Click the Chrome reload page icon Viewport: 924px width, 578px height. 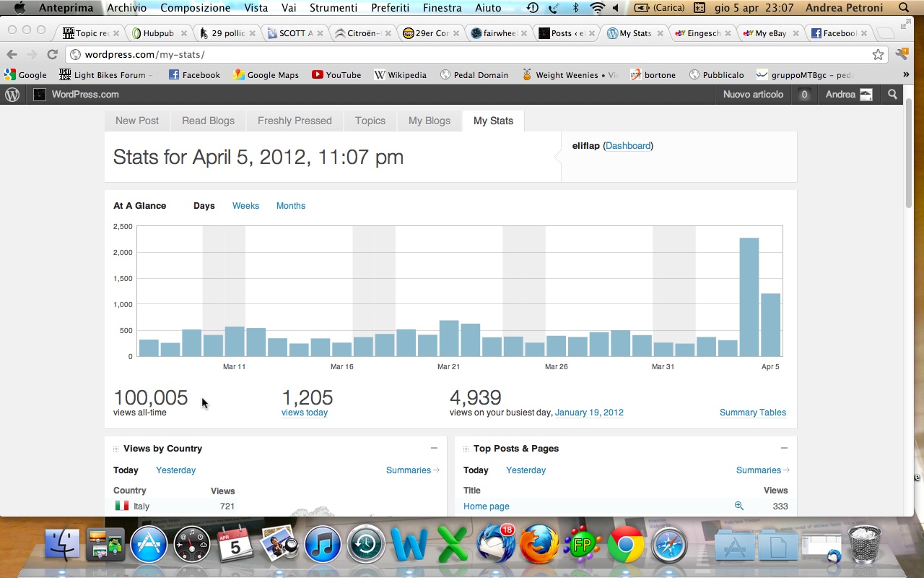point(52,55)
